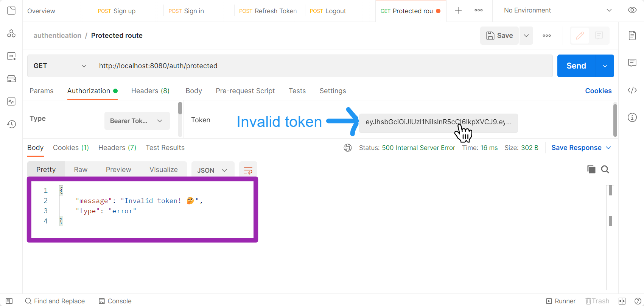Open the request Body tab

(x=194, y=91)
